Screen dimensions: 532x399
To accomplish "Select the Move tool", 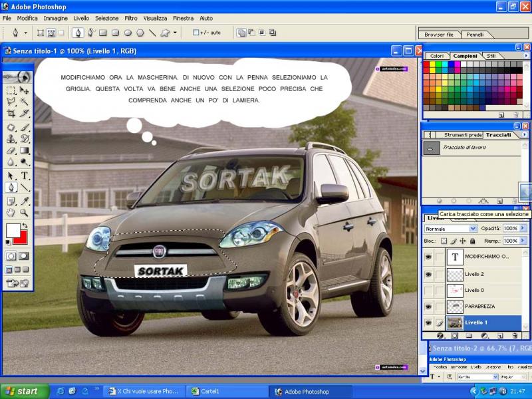I will tap(24, 90).
